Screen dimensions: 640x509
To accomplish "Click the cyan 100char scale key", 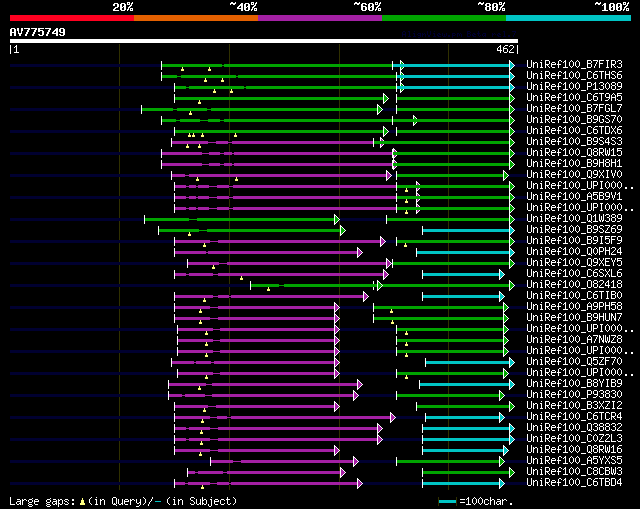I will 447,501.
